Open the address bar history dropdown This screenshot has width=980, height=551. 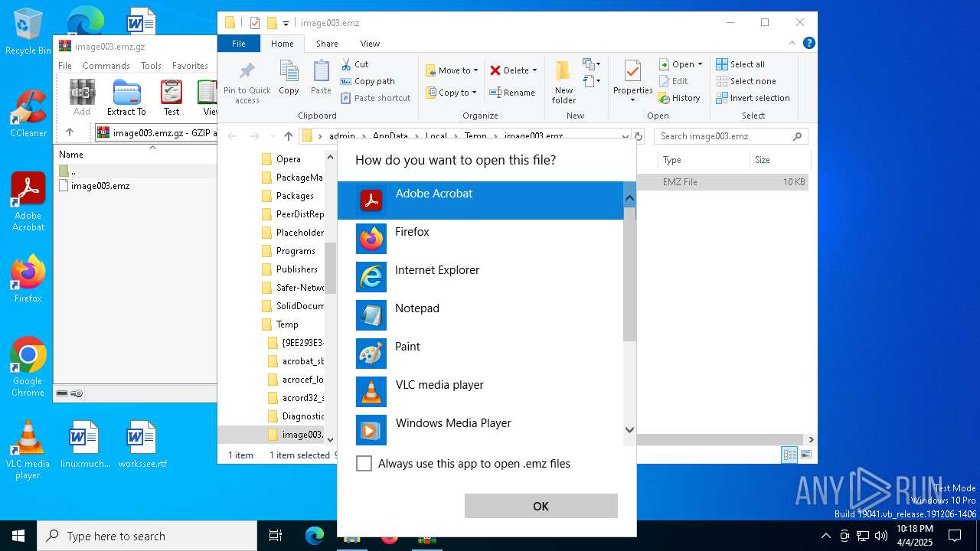625,136
